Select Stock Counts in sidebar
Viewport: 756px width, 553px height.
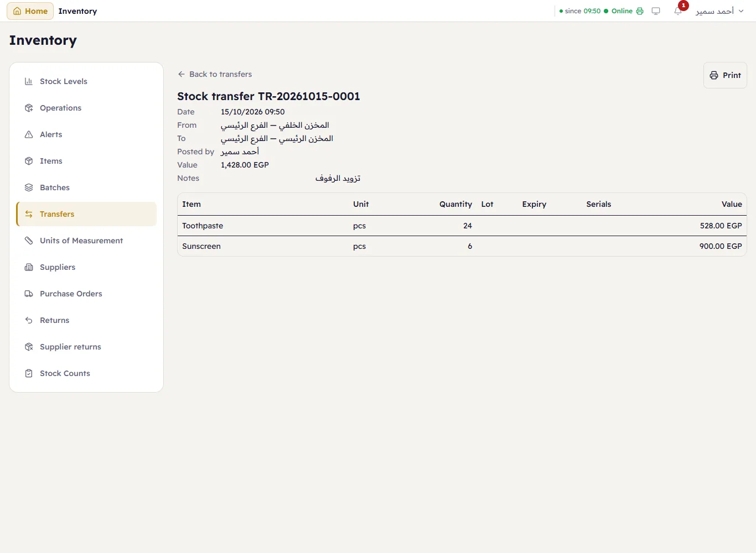[86, 373]
